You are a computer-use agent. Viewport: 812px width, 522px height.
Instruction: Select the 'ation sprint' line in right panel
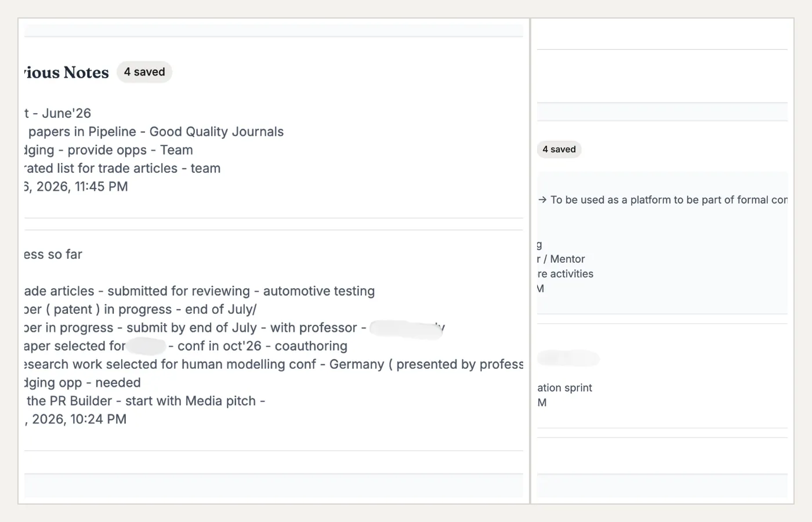pyautogui.click(x=565, y=388)
